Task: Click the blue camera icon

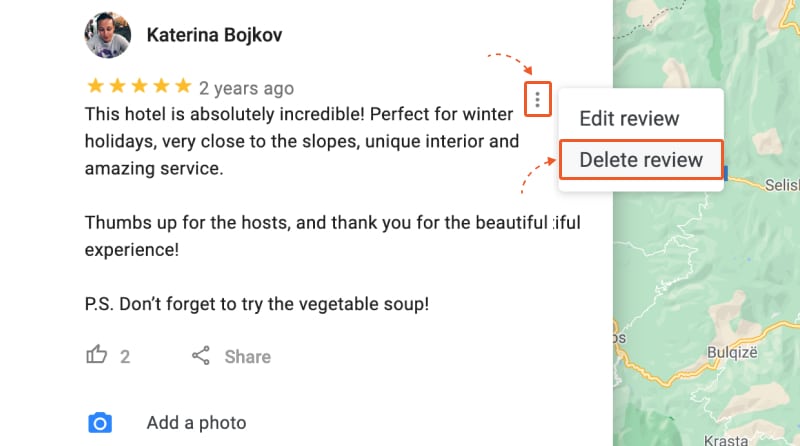Action: click(99, 422)
